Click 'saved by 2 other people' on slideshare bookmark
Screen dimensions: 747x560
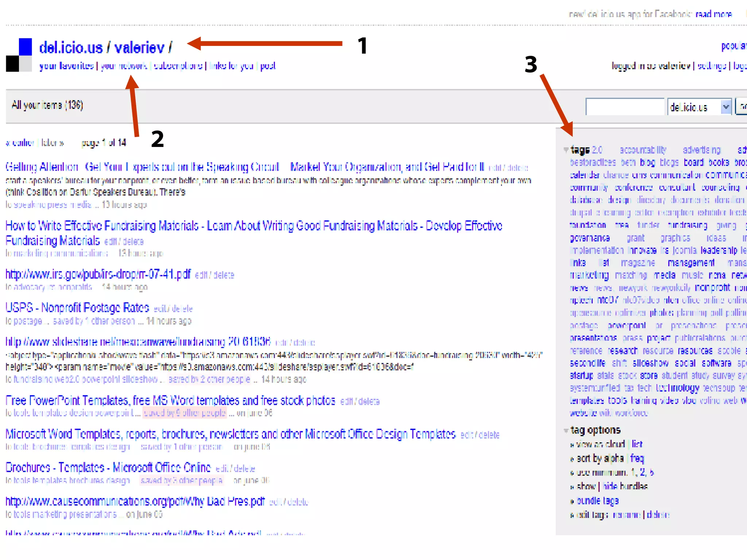tap(209, 380)
